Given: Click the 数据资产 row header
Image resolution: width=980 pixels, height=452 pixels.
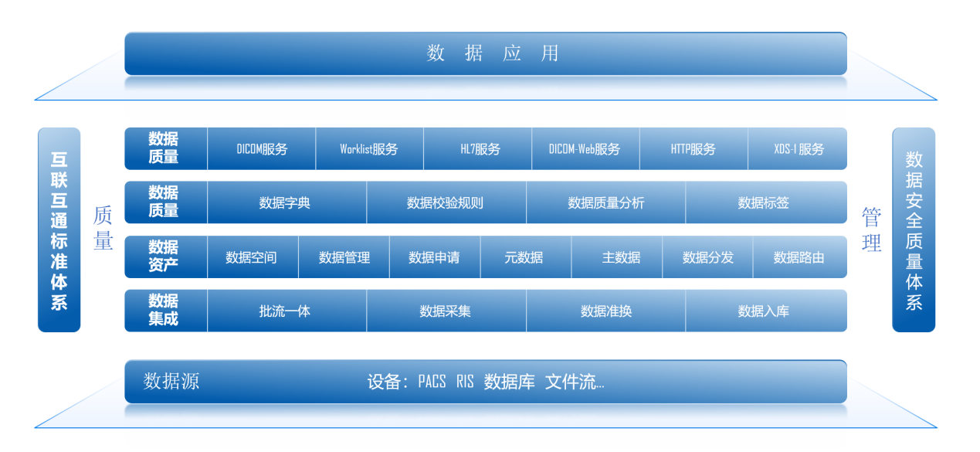Looking at the screenshot, I should [x=164, y=257].
